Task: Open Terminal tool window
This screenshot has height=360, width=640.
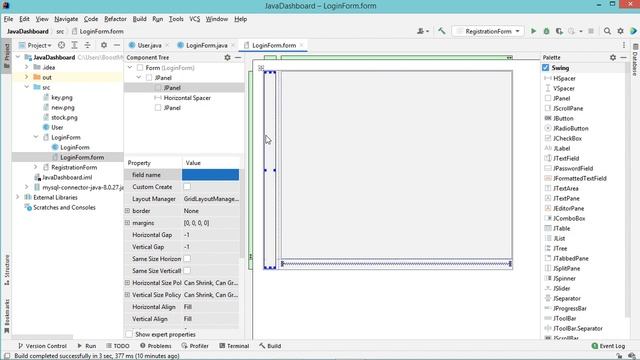Action: pyautogui.click(x=234, y=346)
